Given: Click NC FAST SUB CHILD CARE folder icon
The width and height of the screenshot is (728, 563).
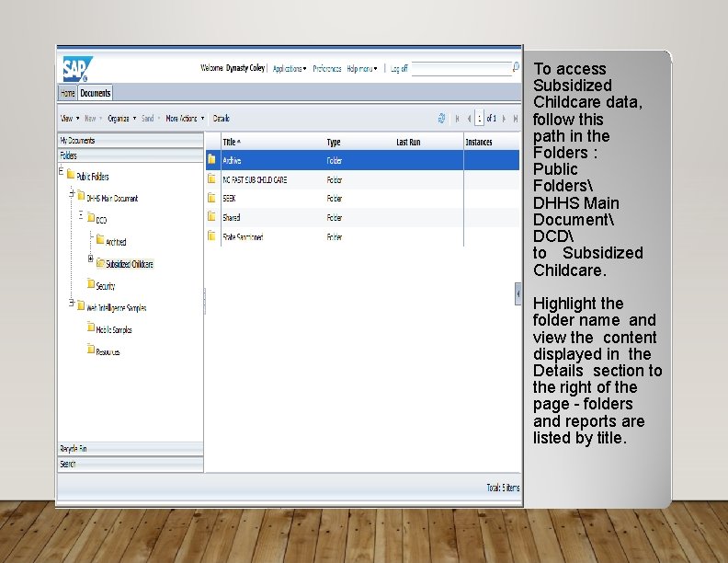Looking at the screenshot, I should [x=211, y=178].
